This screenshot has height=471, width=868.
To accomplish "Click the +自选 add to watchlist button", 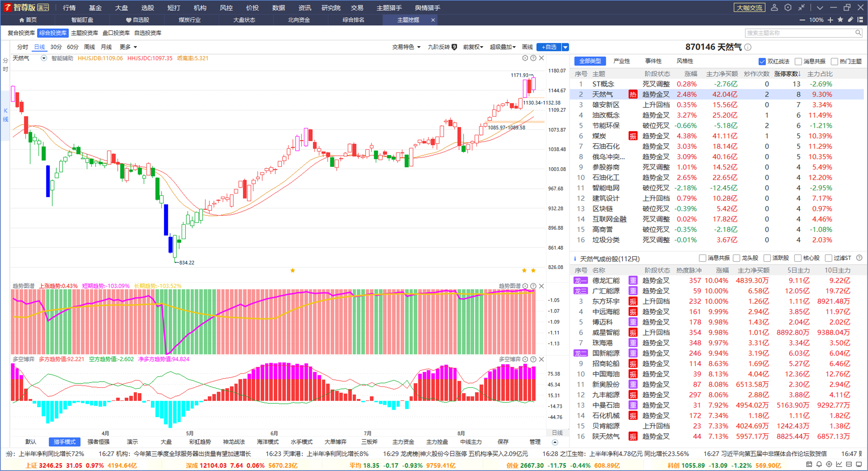I will point(549,47).
